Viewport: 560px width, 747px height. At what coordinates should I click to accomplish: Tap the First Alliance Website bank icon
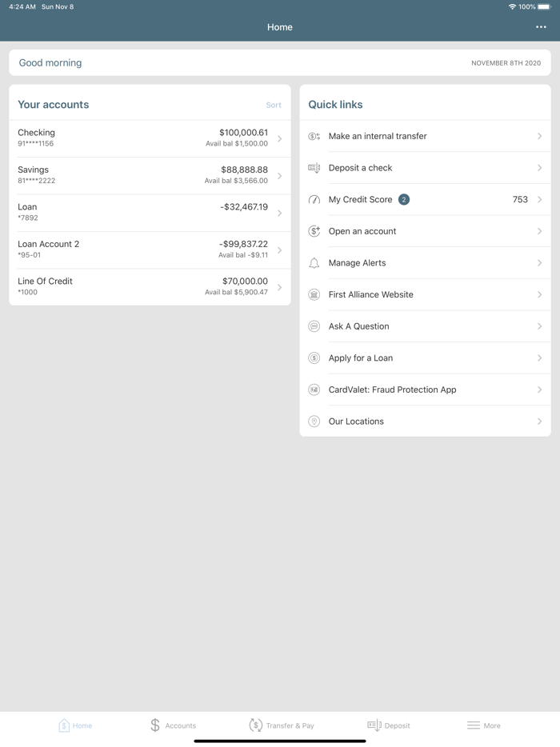tap(314, 294)
